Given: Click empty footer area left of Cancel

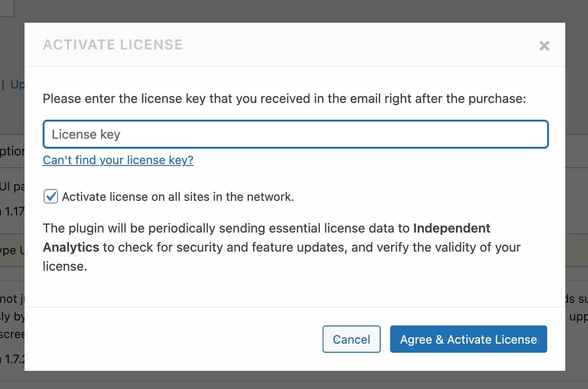Looking at the screenshot, I should 172,339.
